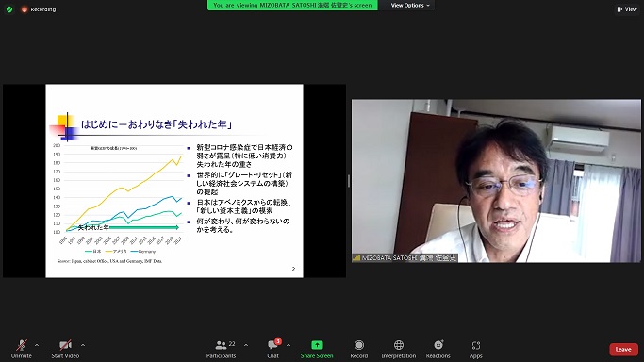Image resolution: width=644 pixels, height=362 pixels.
Task: Click the shared slide content area
Action: (174, 181)
